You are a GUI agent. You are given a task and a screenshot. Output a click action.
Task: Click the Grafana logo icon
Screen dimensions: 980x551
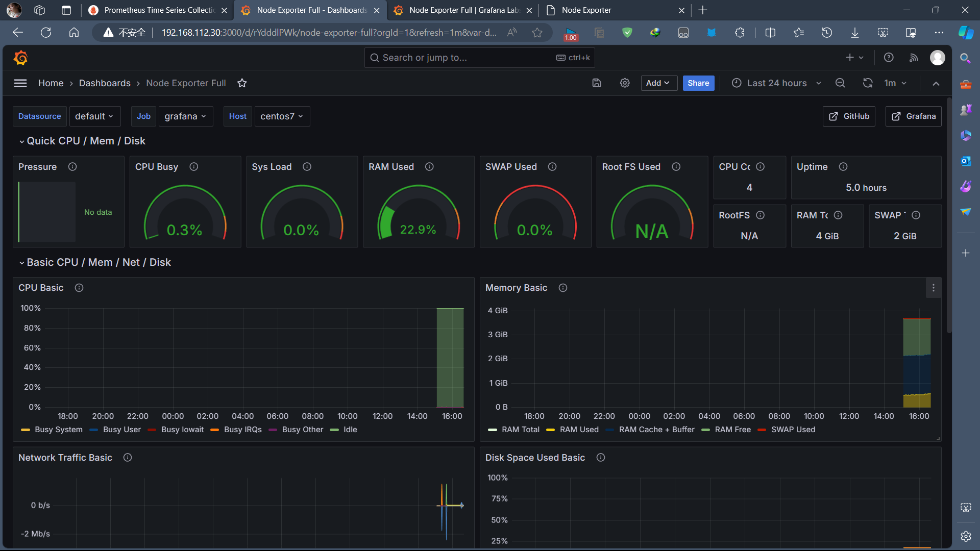coord(20,58)
